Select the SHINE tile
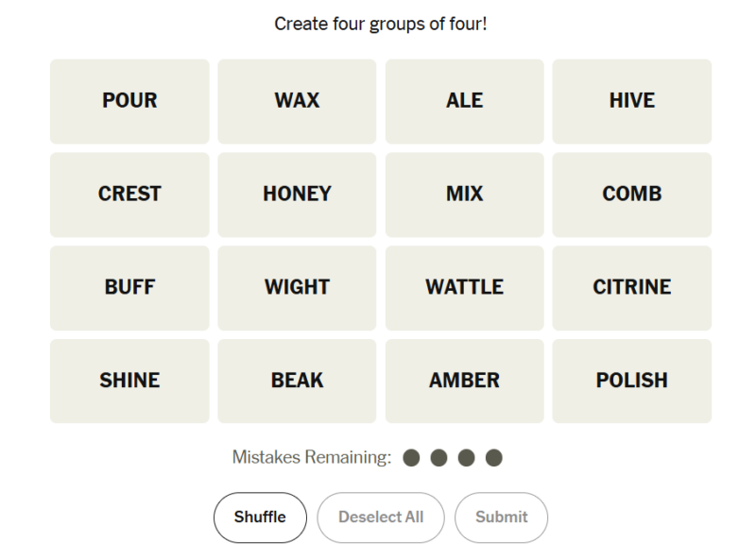 click(x=129, y=381)
